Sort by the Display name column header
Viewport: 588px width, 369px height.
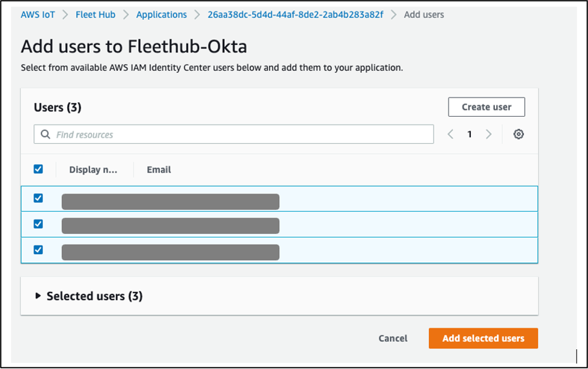[x=94, y=169]
